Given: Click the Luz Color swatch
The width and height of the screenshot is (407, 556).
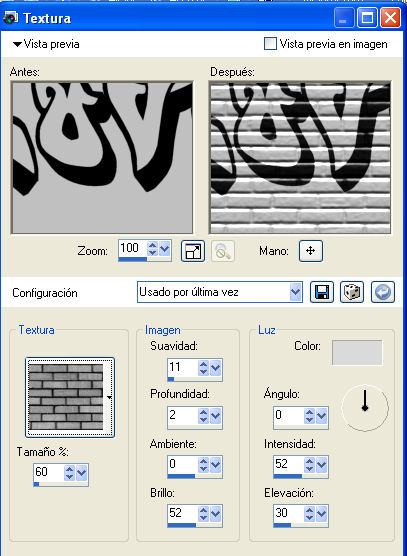Looking at the screenshot, I should (x=357, y=352).
